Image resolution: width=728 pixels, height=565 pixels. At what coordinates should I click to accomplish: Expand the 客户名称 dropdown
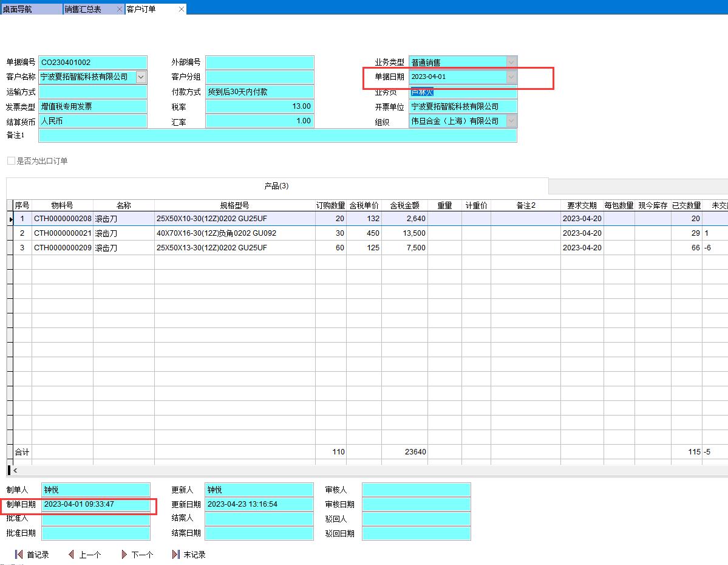(141, 77)
